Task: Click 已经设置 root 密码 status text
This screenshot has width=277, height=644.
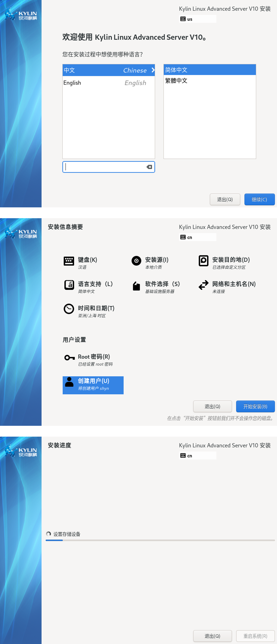Action: (95, 364)
